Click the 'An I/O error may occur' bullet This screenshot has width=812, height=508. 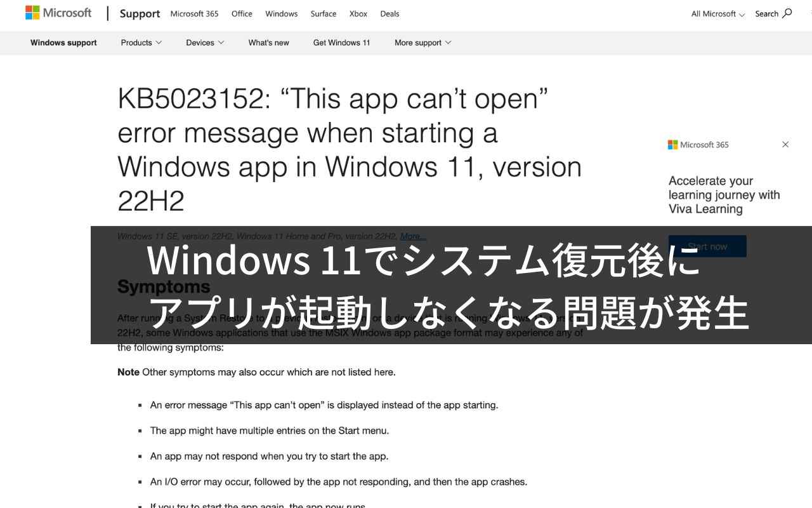(x=339, y=482)
